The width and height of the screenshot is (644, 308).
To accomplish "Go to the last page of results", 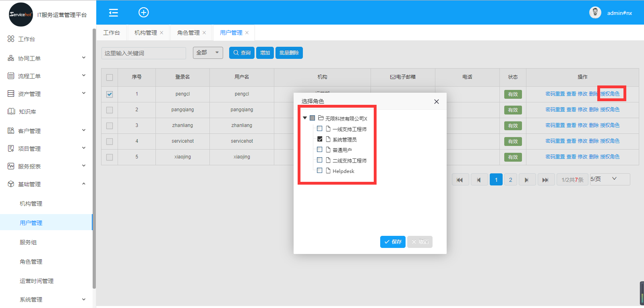I will pyautogui.click(x=545, y=180).
